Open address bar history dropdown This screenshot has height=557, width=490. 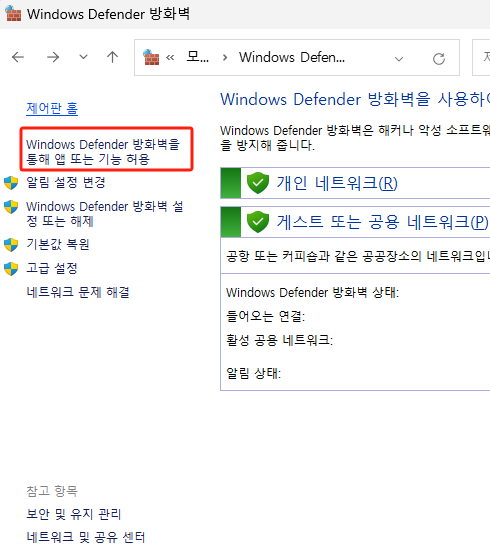[x=399, y=59]
